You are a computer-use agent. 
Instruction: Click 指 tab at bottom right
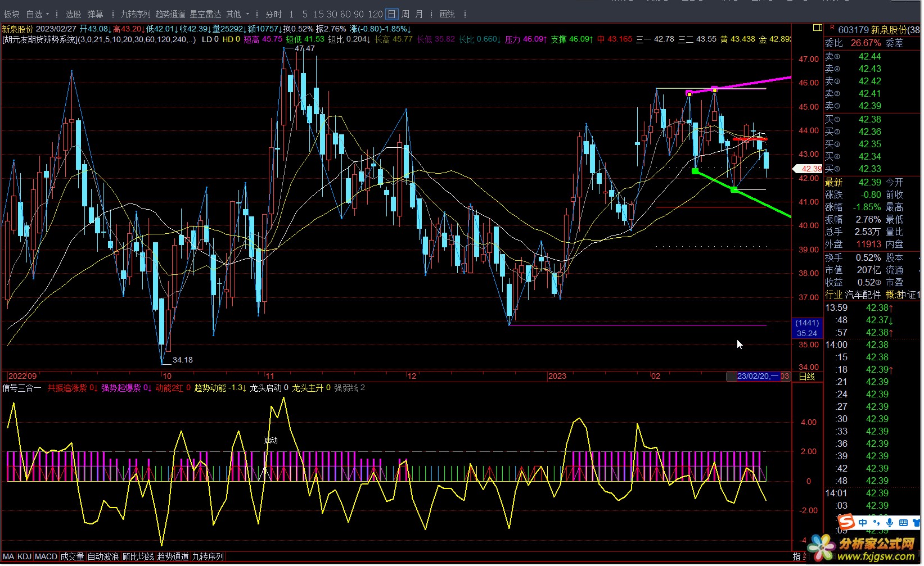(x=796, y=557)
